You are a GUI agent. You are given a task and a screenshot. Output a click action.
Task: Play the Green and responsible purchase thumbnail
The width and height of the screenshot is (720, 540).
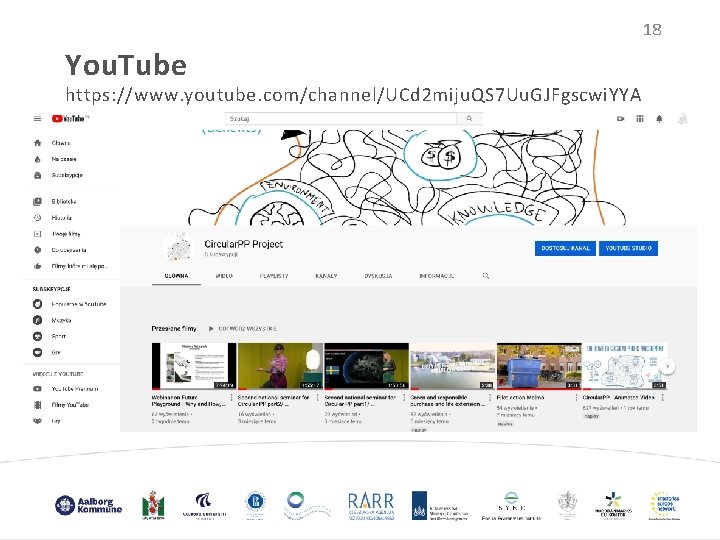(x=453, y=366)
